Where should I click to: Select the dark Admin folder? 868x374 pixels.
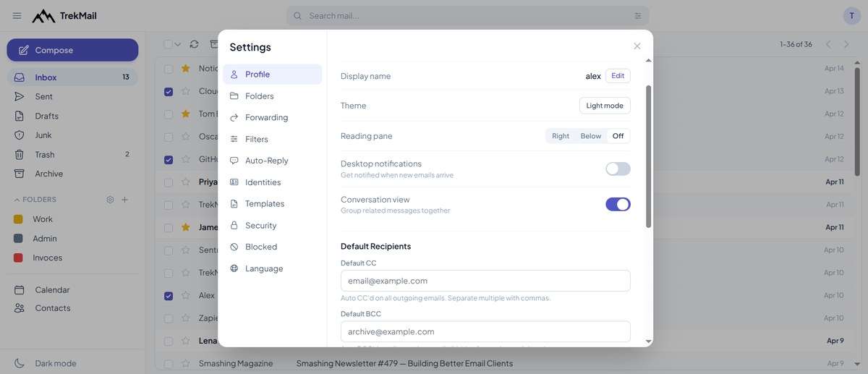click(72, 239)
